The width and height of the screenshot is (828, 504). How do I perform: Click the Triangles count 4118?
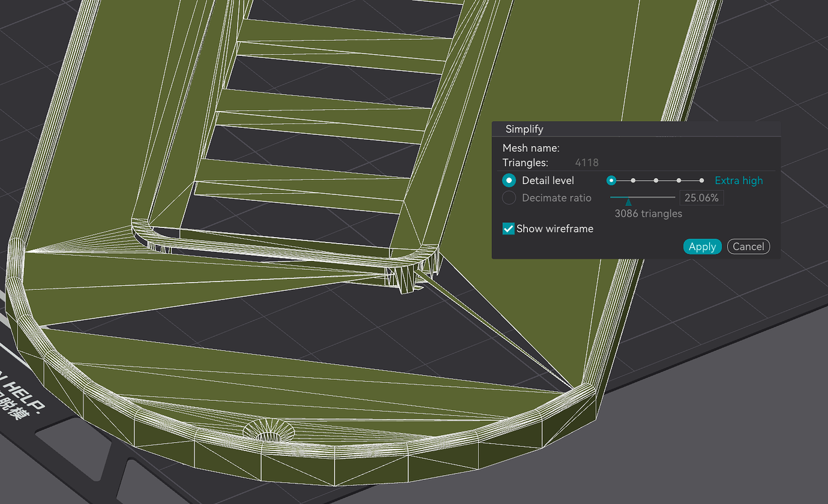click(587, 163)
